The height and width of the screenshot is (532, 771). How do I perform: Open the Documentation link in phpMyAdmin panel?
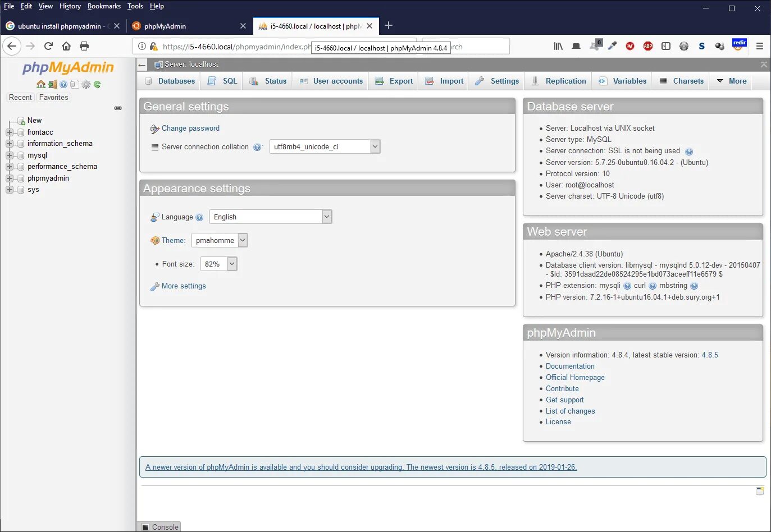(570, 366)
